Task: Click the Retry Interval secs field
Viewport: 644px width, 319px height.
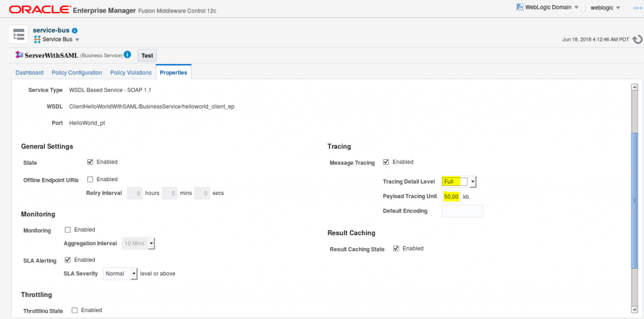Action: [202, 193]
